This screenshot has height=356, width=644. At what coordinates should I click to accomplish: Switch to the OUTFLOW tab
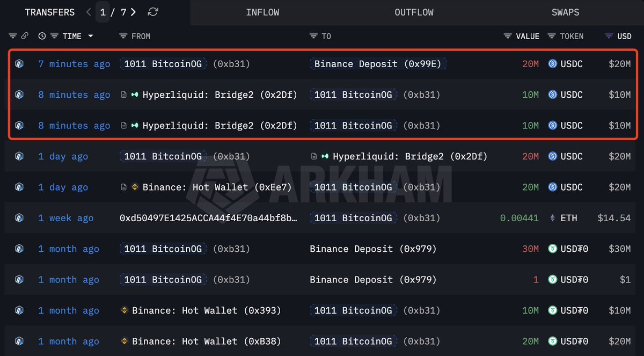[414, 12]
